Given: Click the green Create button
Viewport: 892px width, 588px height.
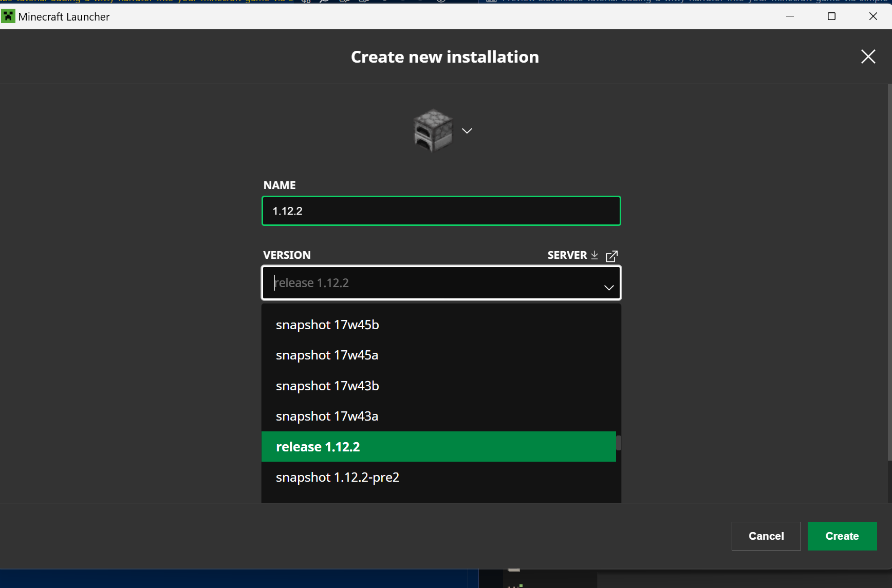Looking at the screenshot, I should [842, 536].
